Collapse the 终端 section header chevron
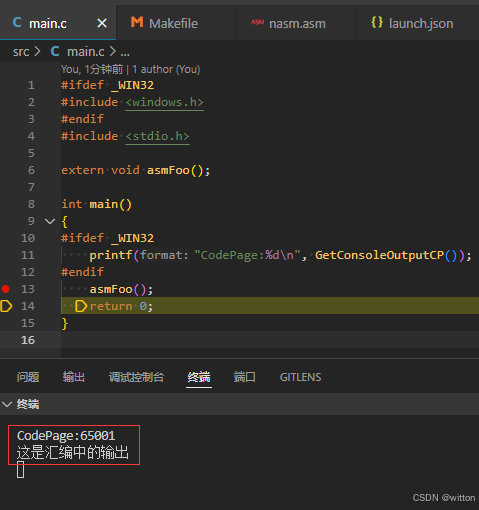 pos(7,404)
